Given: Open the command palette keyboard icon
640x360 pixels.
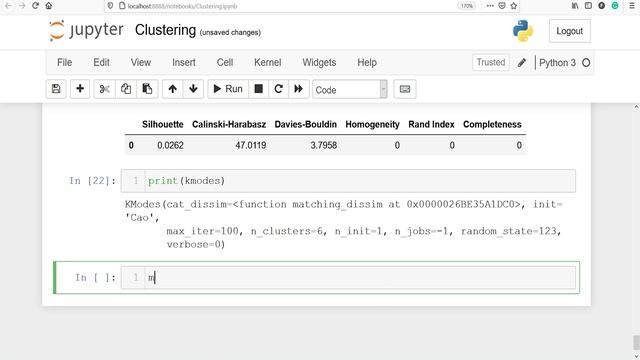Looking at the screenshot, I should click(x=405, y=89).
